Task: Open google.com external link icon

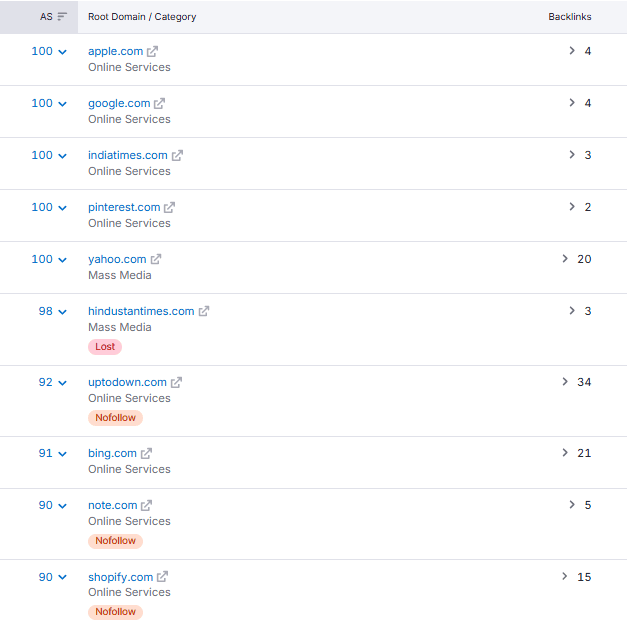Action: 160,104
